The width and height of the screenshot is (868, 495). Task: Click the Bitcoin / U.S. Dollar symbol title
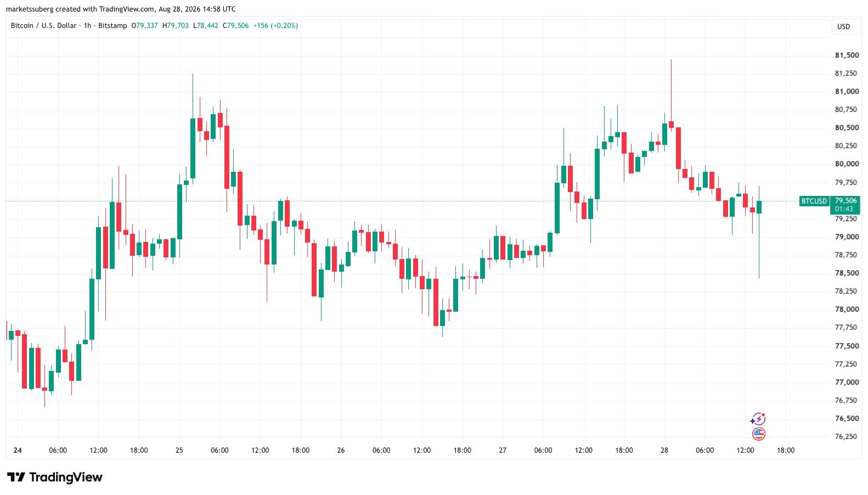(x=43, y=26)
